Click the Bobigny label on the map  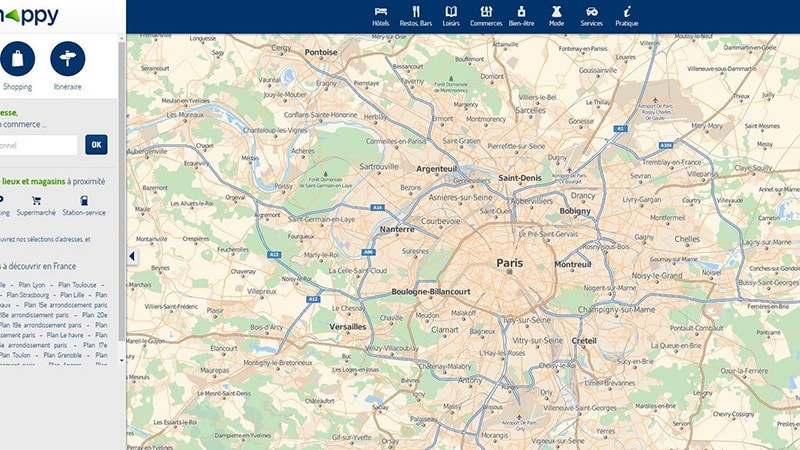pos(575,211)
